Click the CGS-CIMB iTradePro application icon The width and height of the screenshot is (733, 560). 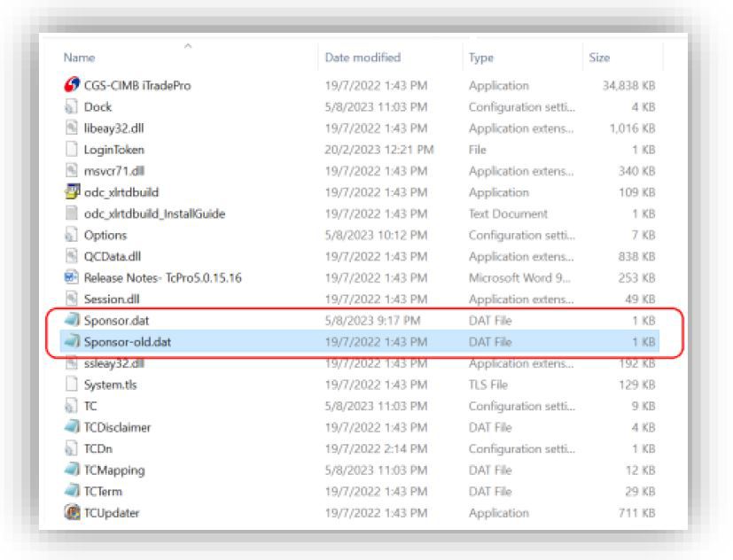pos(72,86)
